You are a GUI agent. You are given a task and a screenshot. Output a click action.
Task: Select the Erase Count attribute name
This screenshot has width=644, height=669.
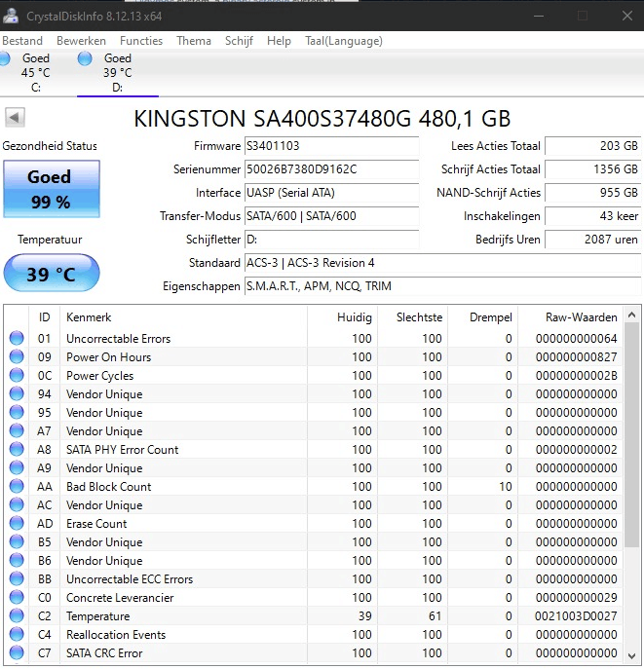pyautogui.click(x=96, y=524)
